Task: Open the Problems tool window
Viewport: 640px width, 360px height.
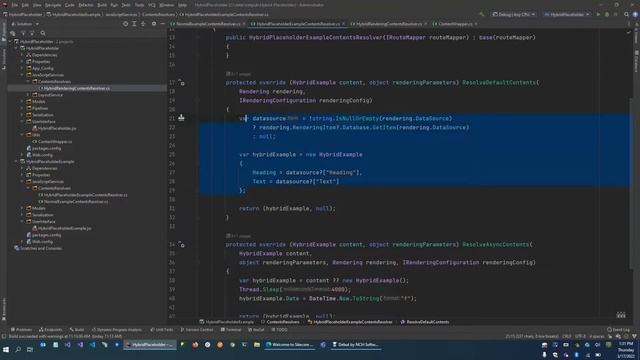Action: coord(21,330)
